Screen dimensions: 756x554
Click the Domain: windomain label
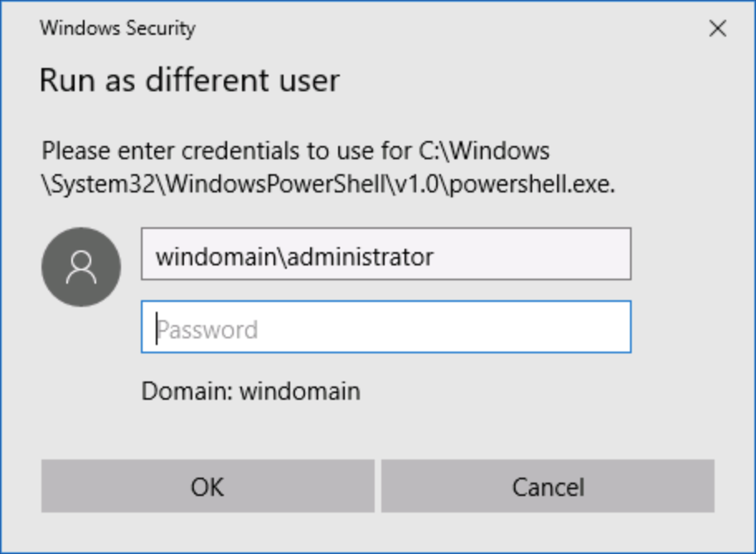click(250, 391)
